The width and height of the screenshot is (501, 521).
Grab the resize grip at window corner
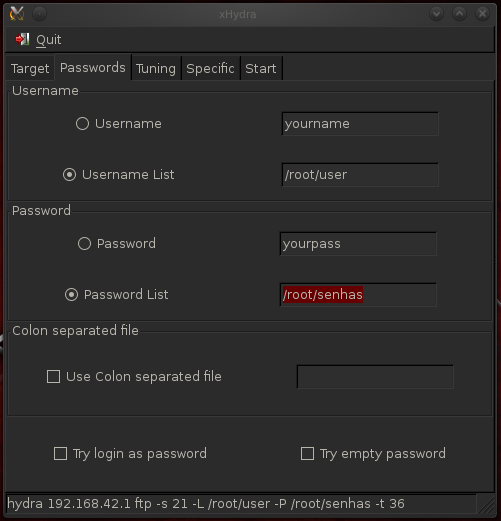(486, 504)
